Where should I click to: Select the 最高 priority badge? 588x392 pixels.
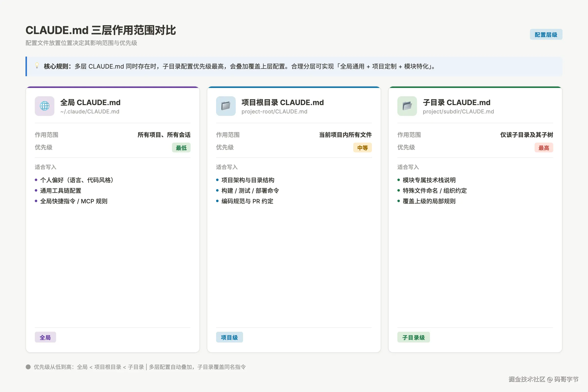coord(544,148)
